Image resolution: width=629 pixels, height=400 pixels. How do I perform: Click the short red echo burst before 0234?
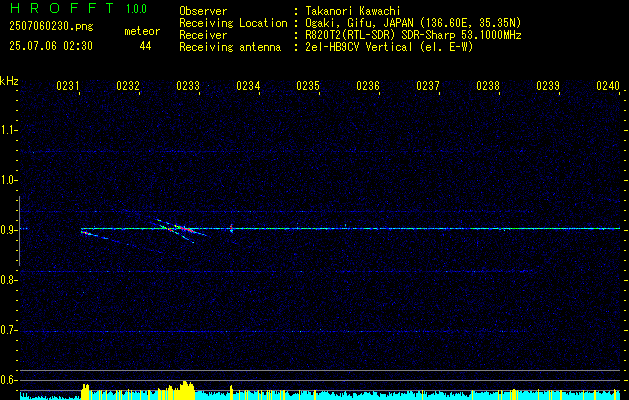coord(231,228)
